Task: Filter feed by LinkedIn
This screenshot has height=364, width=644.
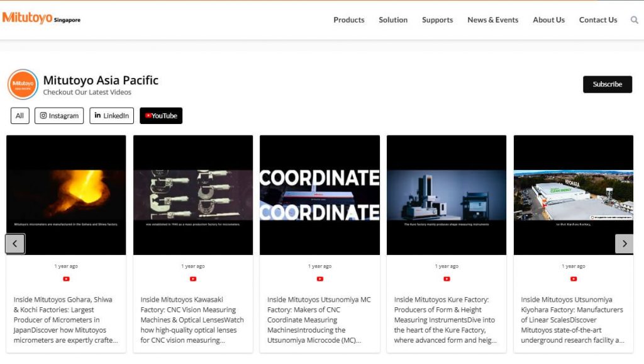Action: (112, 116)
